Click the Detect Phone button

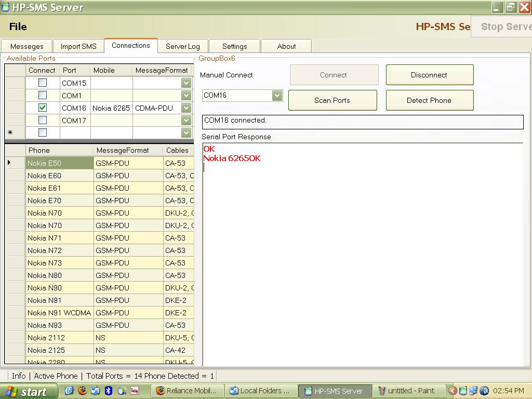pos(430,100)
